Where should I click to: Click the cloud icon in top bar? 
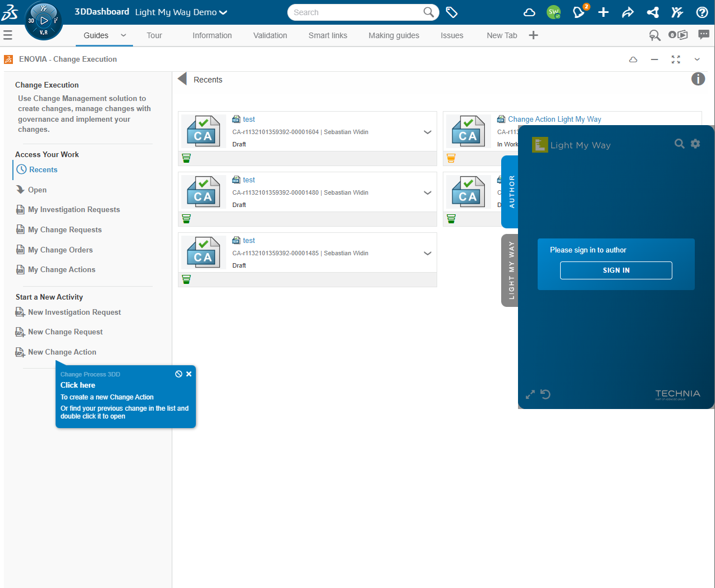click(x=529, y=12)
